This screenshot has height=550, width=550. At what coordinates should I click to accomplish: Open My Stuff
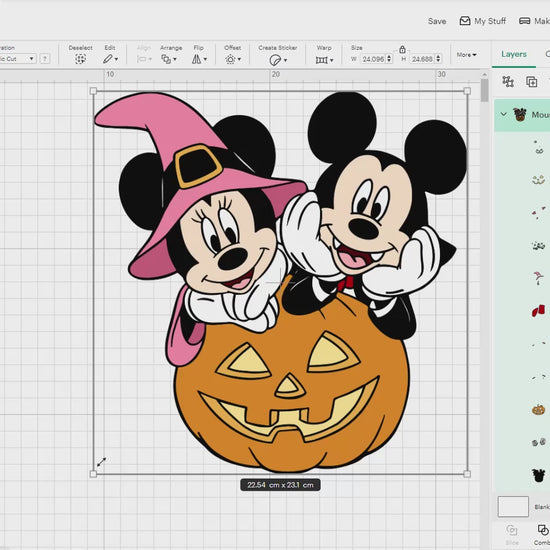point(483,21)
